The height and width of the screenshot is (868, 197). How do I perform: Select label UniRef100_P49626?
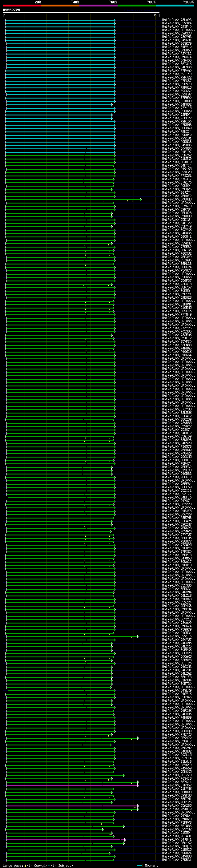click(177, 352)
